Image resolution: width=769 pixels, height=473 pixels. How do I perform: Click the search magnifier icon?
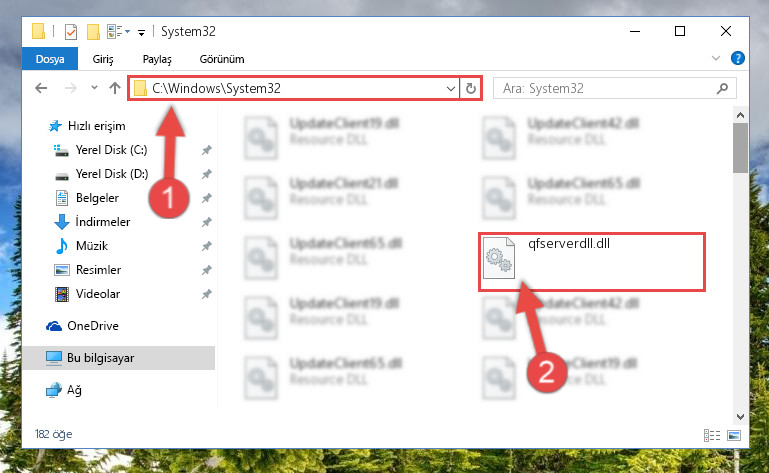point(722,88)
